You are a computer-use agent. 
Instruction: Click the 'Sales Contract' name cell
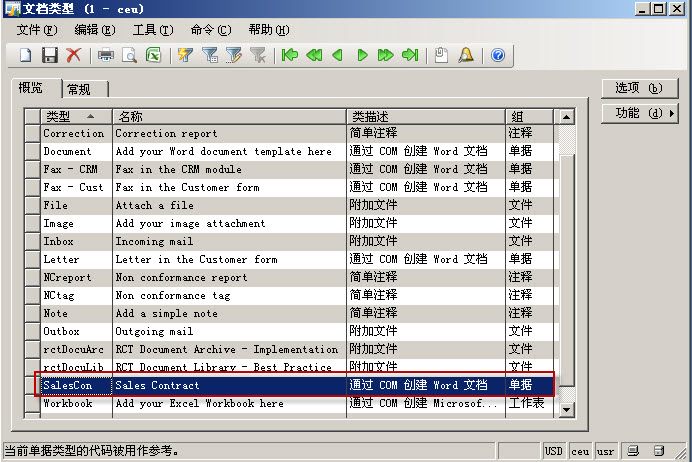point(229,385)
